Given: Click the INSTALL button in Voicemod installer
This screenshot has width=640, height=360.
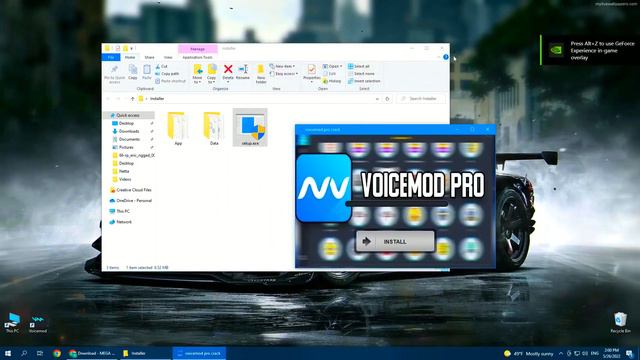Looking at the screenshot, I should [x=395, y=241].
